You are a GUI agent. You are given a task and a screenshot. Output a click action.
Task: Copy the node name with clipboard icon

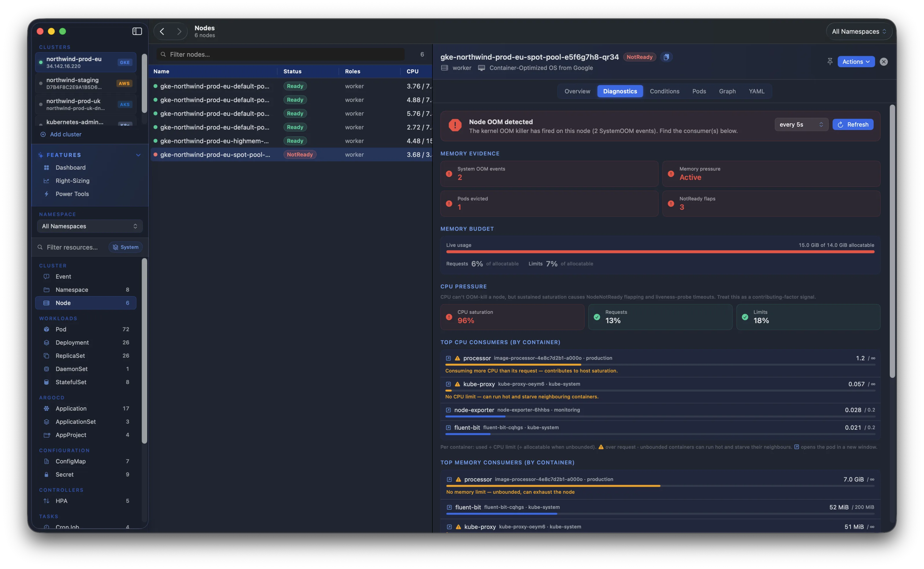click(x=666, y=57)
